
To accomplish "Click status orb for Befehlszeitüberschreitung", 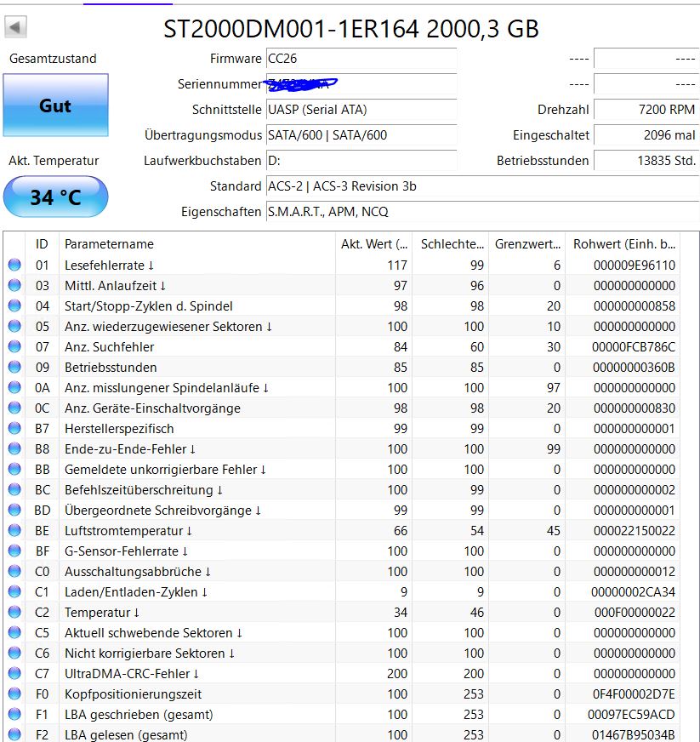I will (14, 489).
